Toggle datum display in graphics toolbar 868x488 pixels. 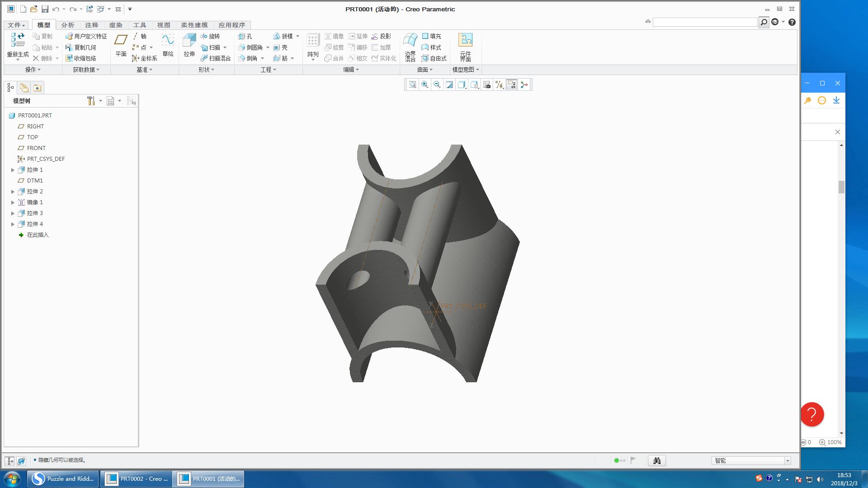pos(499,84)
